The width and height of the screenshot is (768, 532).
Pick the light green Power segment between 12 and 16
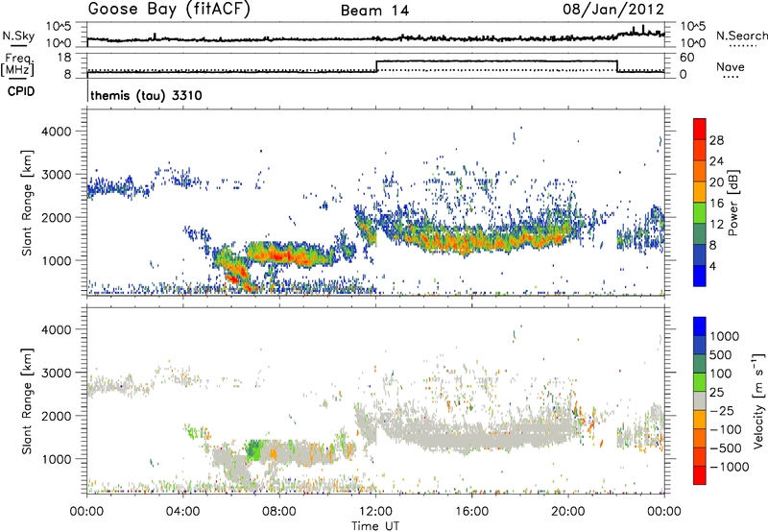700,213
